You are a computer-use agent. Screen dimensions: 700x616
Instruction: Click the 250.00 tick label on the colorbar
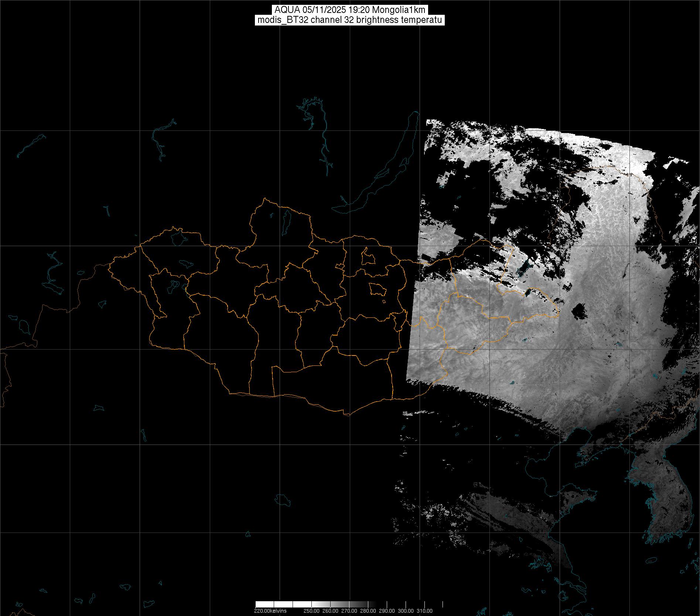(312, 611)
